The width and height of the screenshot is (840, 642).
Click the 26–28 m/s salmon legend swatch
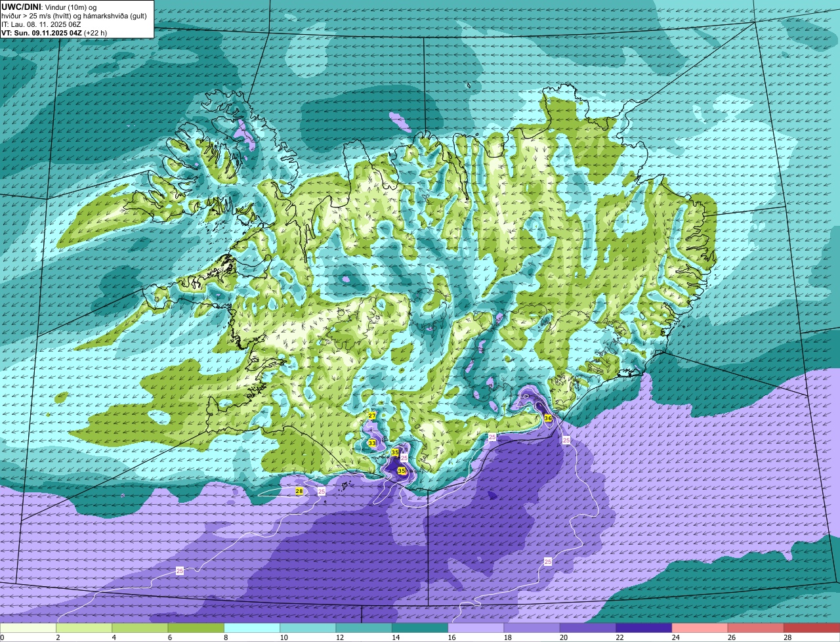tap(756, 628)
